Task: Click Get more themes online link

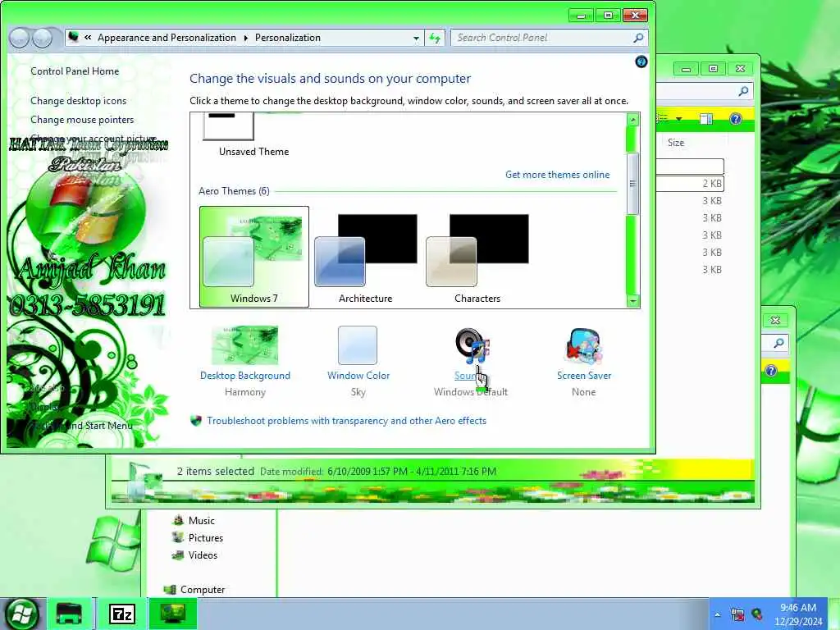Action: tap(557, 175)
